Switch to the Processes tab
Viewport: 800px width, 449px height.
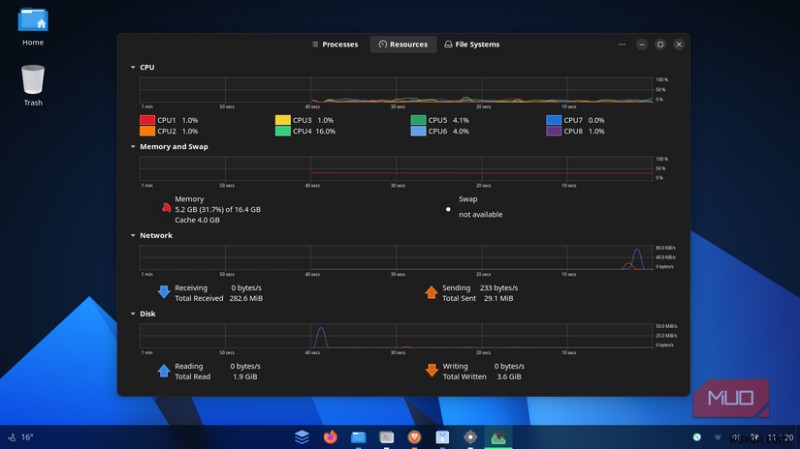coord(335,44)
